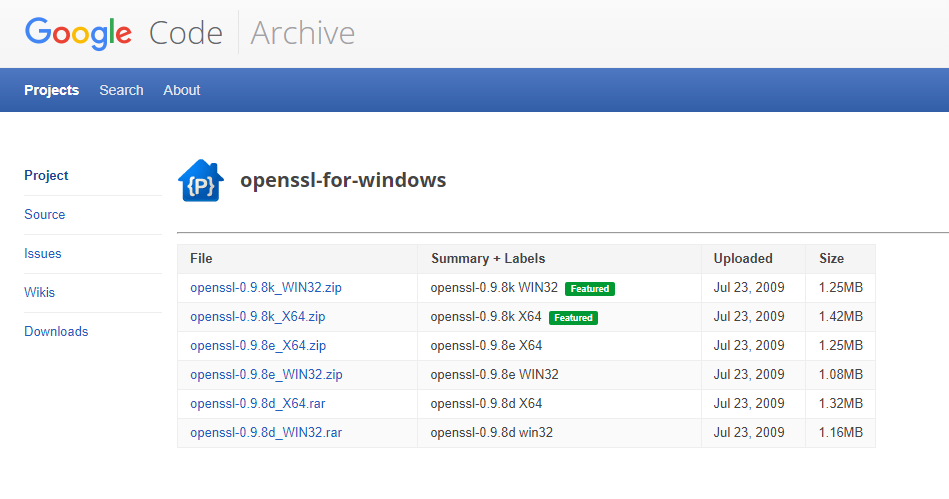
Task: Download openssl-0.9.8e_WIN32.zip
Action: [x=266, y=375]
